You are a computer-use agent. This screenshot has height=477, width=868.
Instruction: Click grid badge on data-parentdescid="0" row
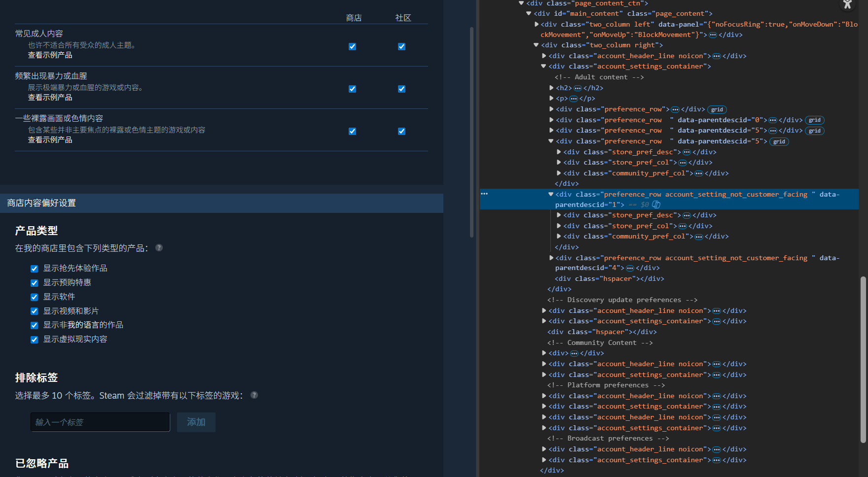814,120
